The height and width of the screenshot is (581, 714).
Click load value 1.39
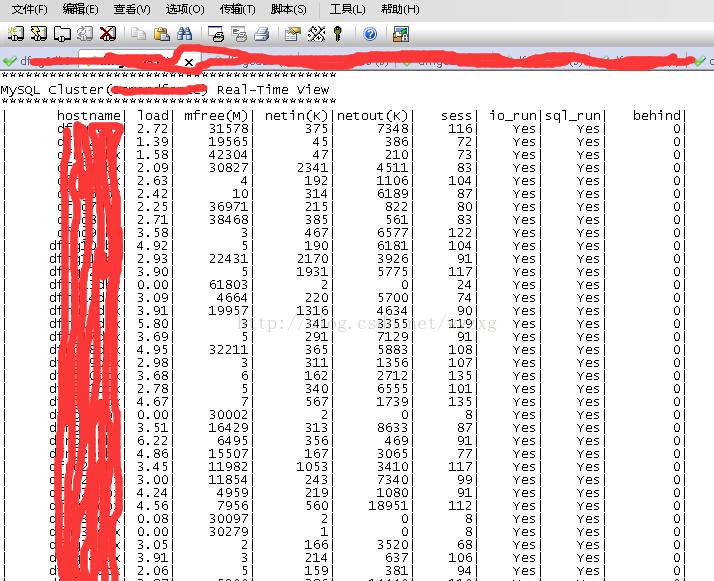pyautogui.click(x=153, y=142)
